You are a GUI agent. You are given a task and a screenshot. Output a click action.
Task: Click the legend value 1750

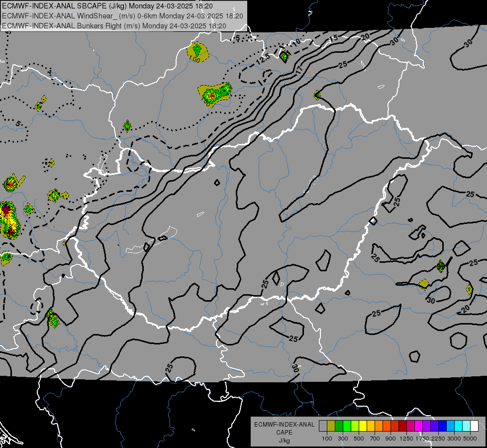click(x=422, y=439)
